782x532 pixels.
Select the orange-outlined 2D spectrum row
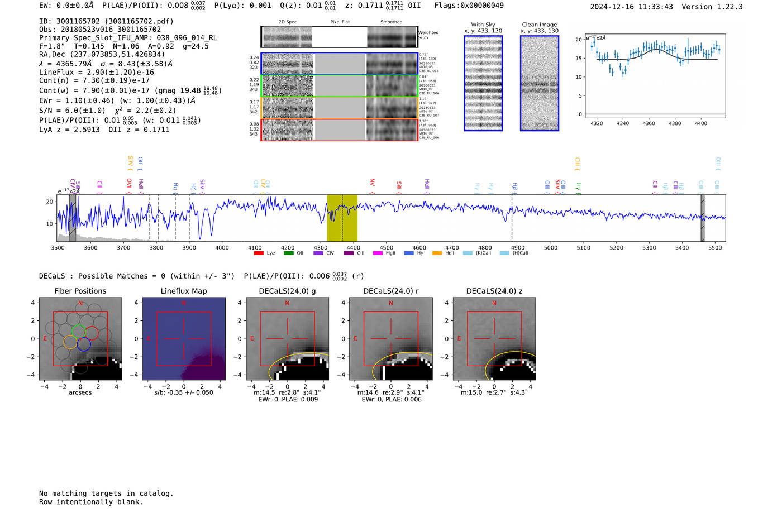pyautogui.click(x=340, y=108)
